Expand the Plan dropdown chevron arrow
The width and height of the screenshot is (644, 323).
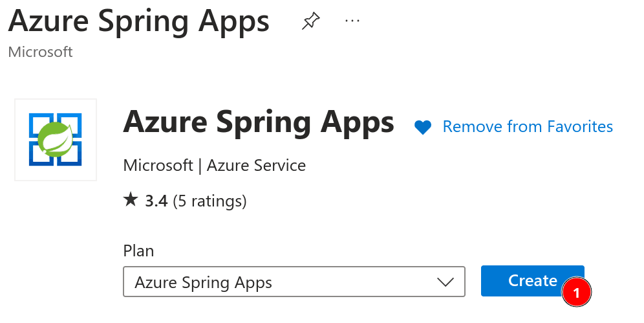[445, 282]
